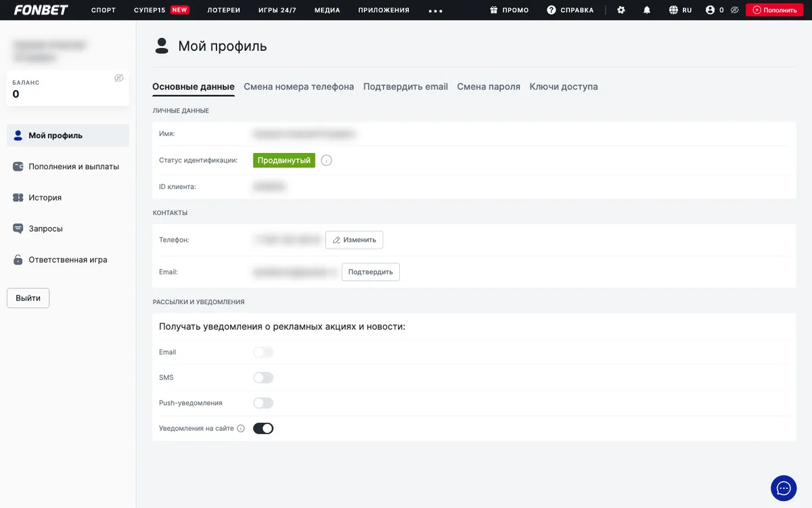Open the live chat bubble
Screen dimensions: 812x508
784,488
